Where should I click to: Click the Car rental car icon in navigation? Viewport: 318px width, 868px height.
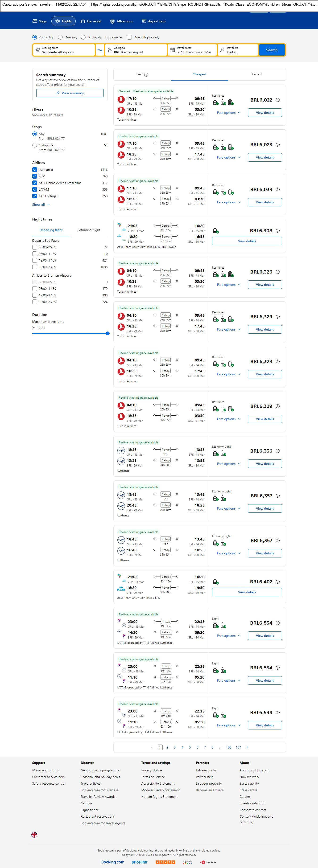(83, 21)
